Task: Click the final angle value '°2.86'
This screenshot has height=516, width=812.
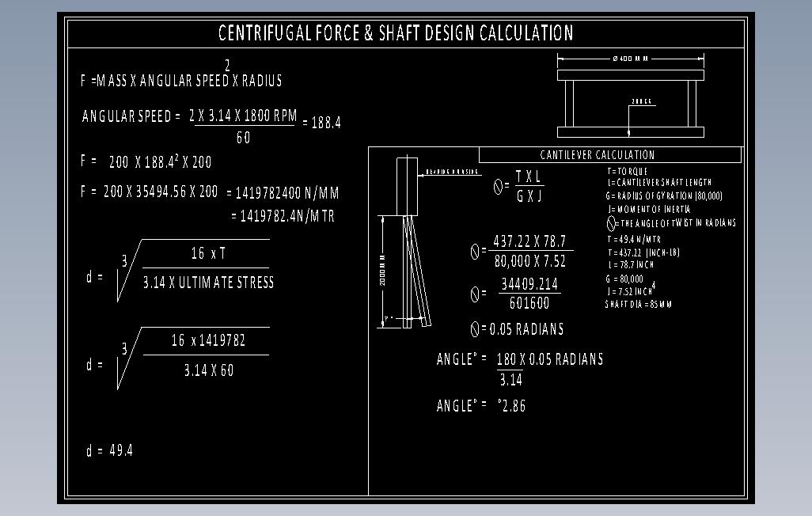Action: 511,406
